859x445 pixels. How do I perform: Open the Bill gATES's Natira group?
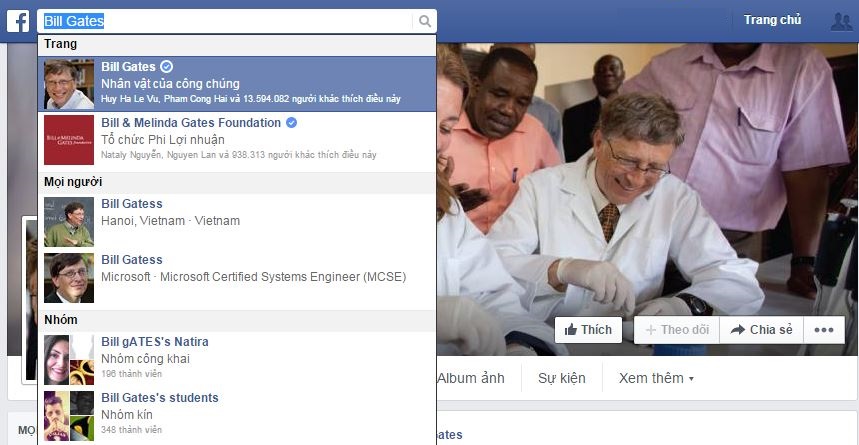click(x=237, y=360)
